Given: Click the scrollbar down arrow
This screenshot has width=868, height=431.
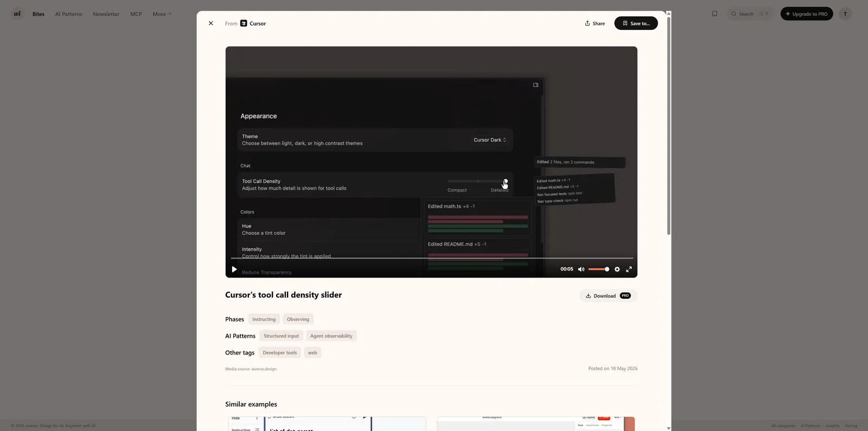Looking at the screenshot, I should [x=668, y=428].
